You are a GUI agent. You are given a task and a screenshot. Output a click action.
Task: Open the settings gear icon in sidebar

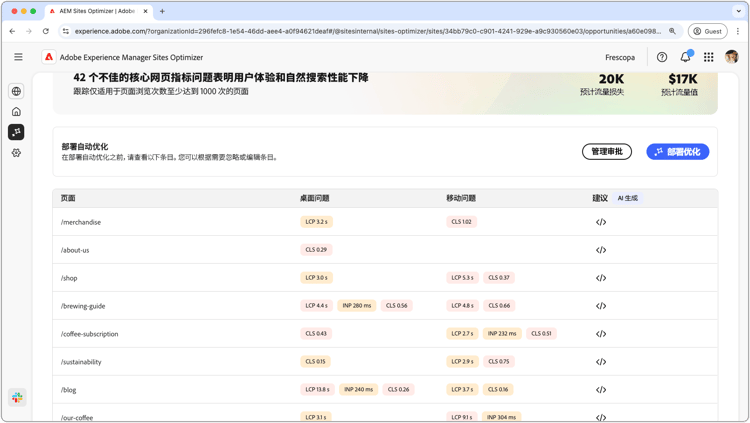[x=16, y=153]
